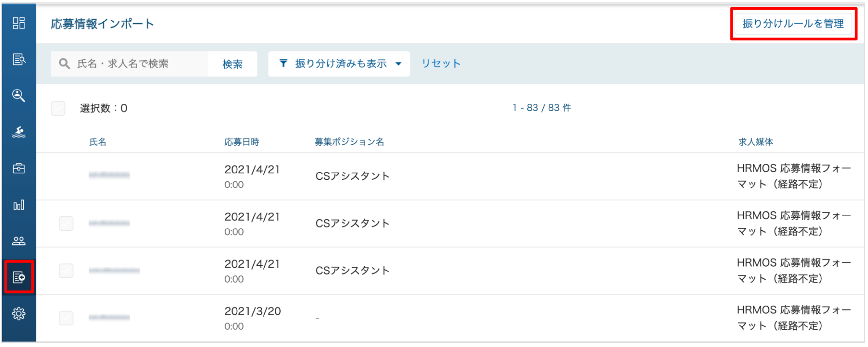Sort by the 氏名 column header
The height and width of the screenshot is (347, 868).
98,142
